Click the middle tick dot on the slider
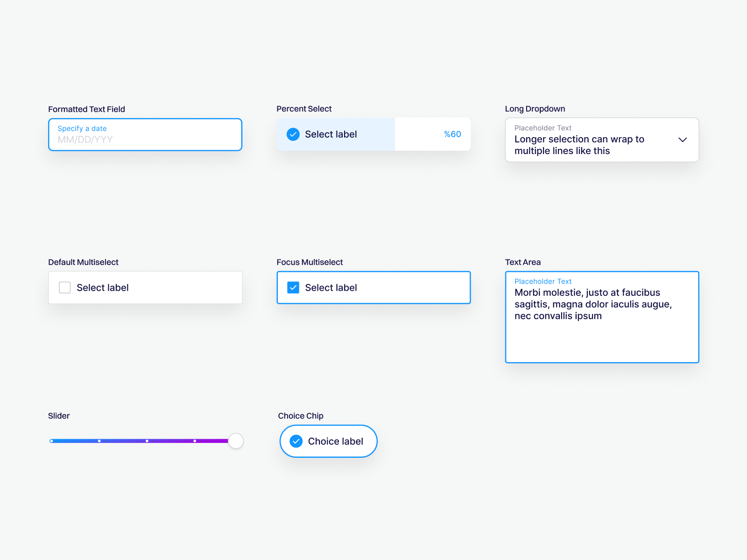747x560 pixels. click(147, 441)
